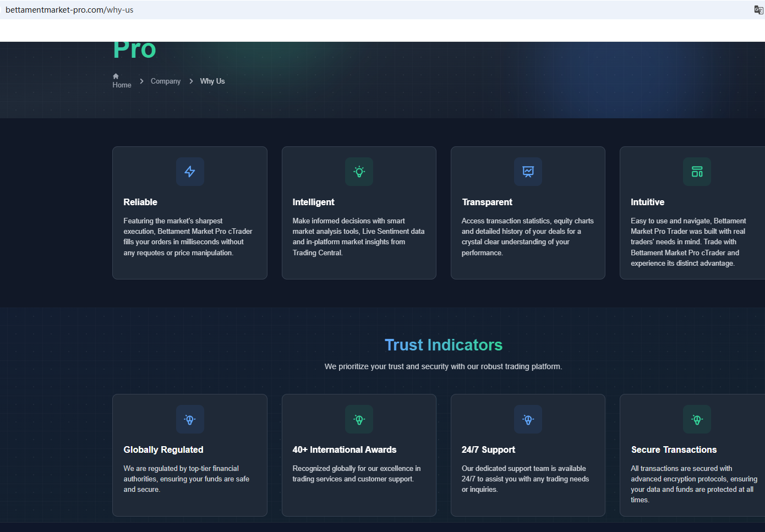The height and width of the screenshot is (532, 765).
Task: Open the Company breadcrumb link
Action: click(166, 81)
